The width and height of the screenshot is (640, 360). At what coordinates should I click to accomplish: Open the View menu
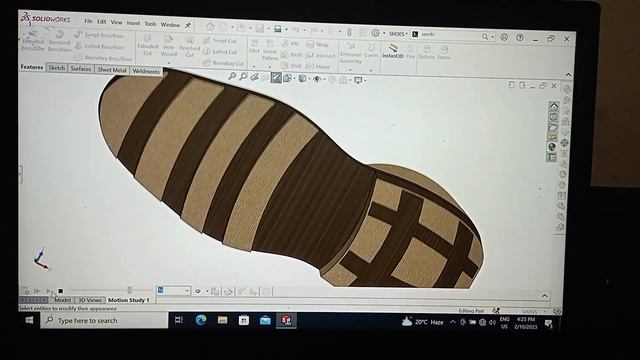tap(116, 22)
